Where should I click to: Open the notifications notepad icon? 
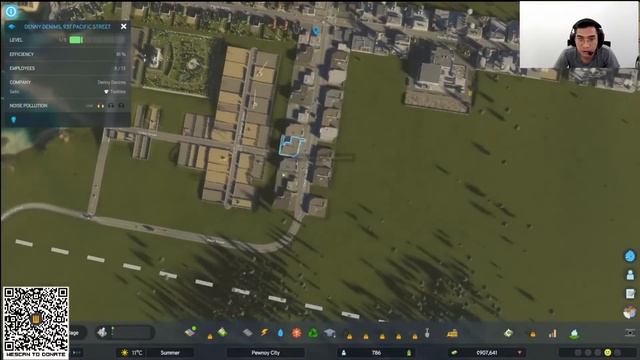click(x=630, y=293)
